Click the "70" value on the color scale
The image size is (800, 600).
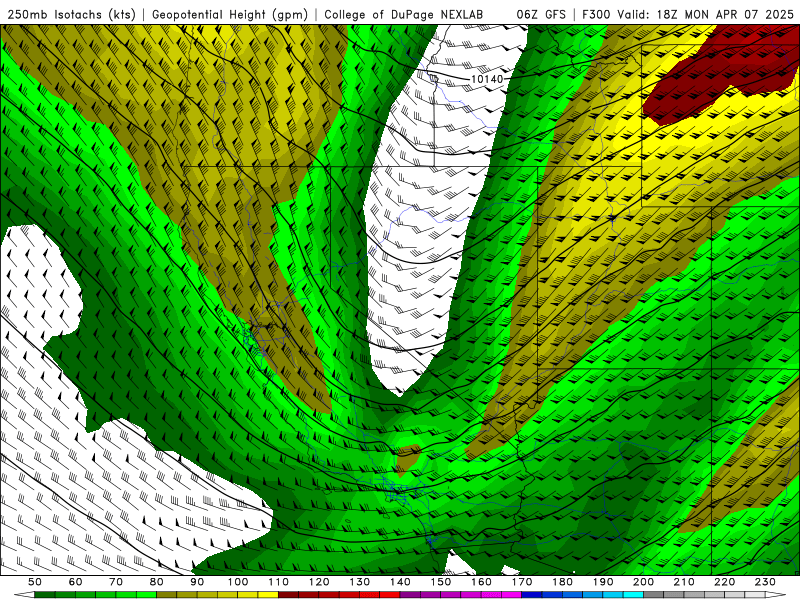point(116,582)
